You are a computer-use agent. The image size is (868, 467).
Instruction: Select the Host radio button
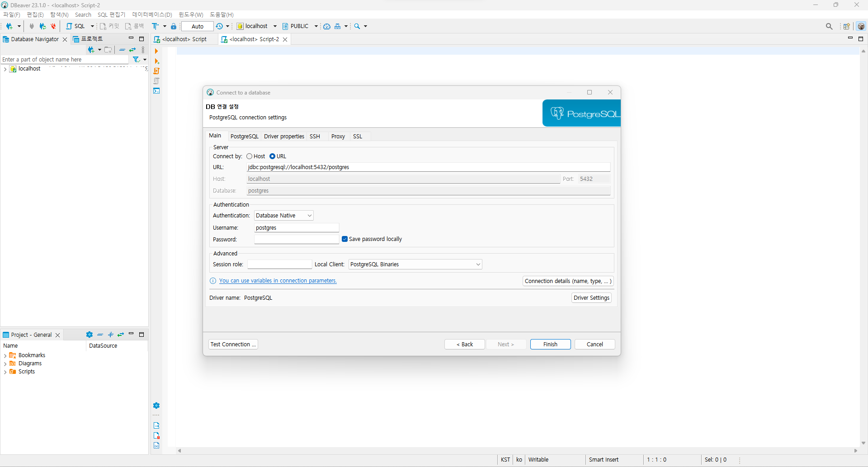(x=250, y=156)
